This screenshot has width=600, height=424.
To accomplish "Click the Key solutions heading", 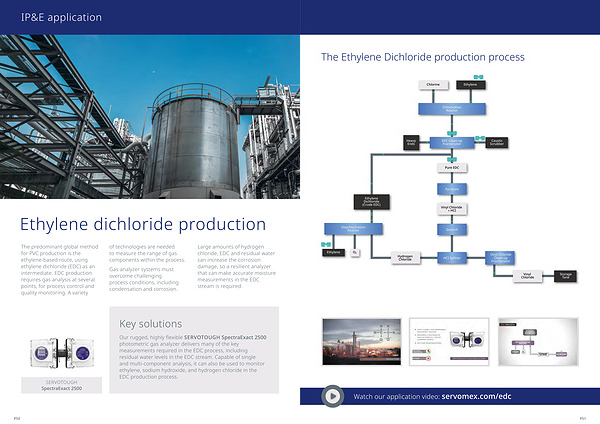I will point(150,324).
